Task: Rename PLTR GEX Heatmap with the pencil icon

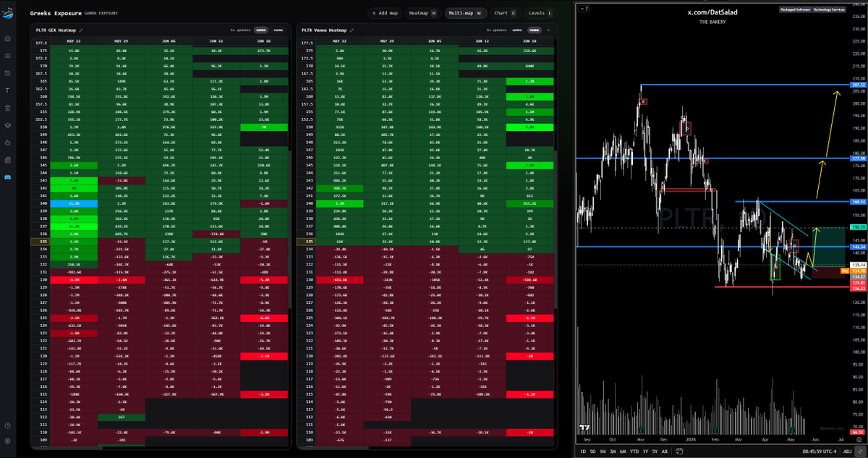Action: click(81, 30)
